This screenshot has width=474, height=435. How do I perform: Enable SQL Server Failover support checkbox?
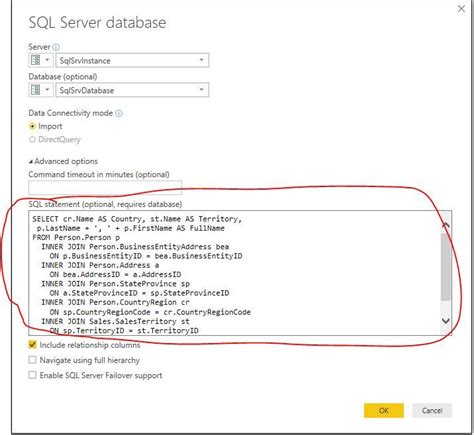(x=32, y=375)
